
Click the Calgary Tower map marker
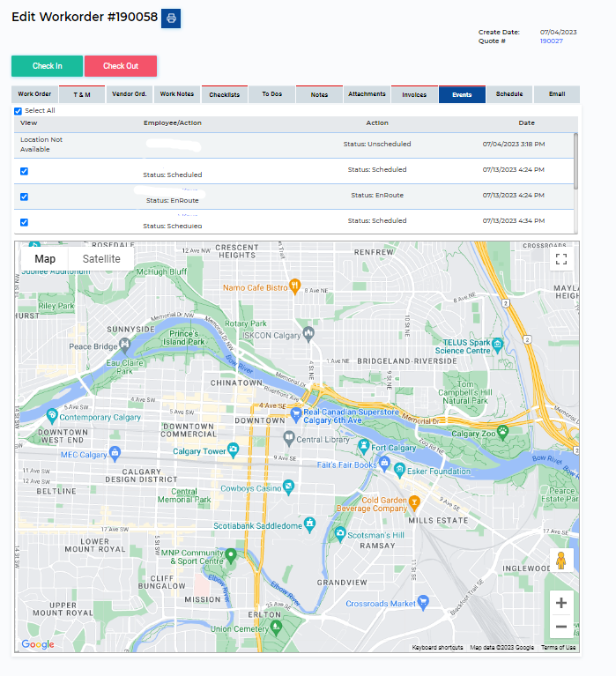[234, 449]
